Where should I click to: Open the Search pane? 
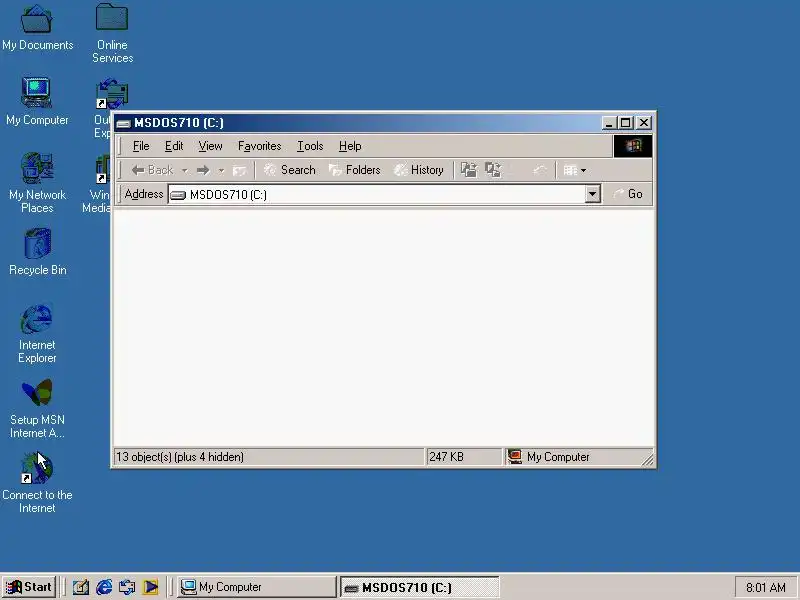[289, 170]
